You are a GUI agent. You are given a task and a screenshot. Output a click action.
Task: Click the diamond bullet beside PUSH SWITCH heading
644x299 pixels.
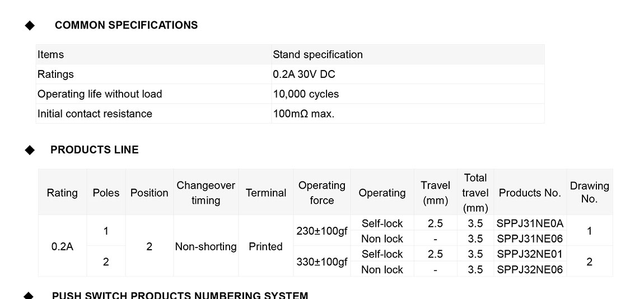[30, 295]
